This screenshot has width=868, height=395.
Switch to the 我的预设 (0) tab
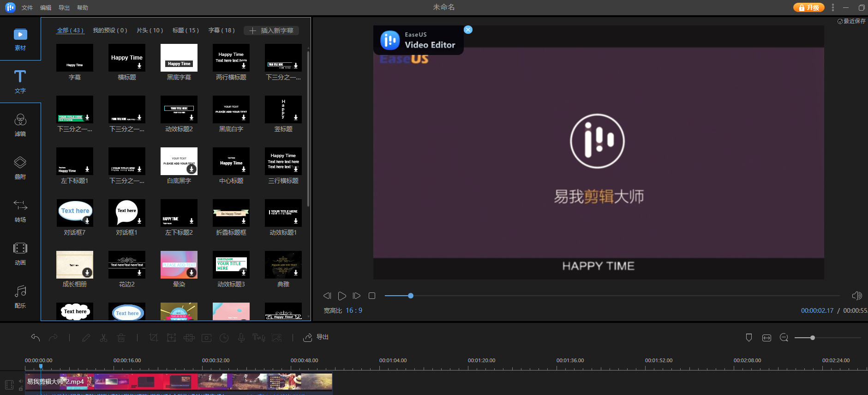[x=110, y=30]
